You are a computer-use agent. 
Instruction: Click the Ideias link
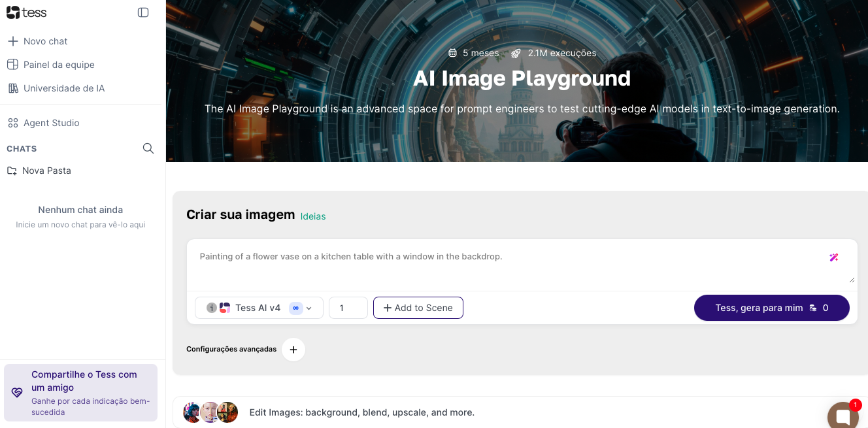pyautogui.click(x=313, y=216)
